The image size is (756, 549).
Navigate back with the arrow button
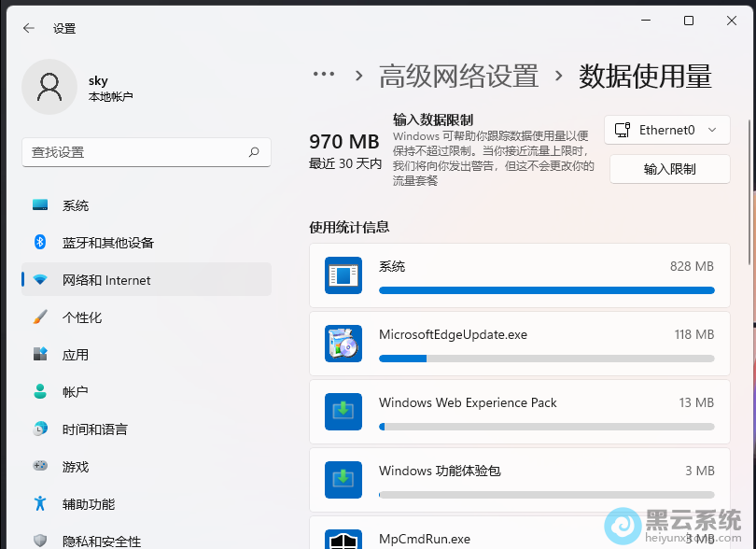pyautogui.click(x=28, y=28)
